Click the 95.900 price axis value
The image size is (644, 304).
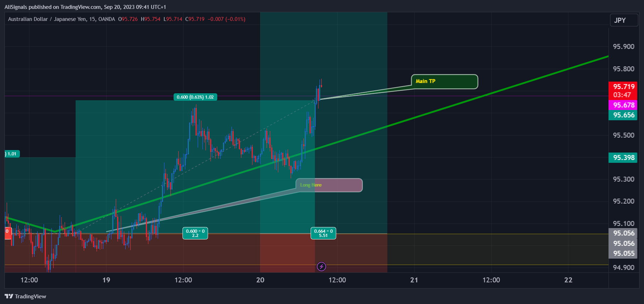623,47
